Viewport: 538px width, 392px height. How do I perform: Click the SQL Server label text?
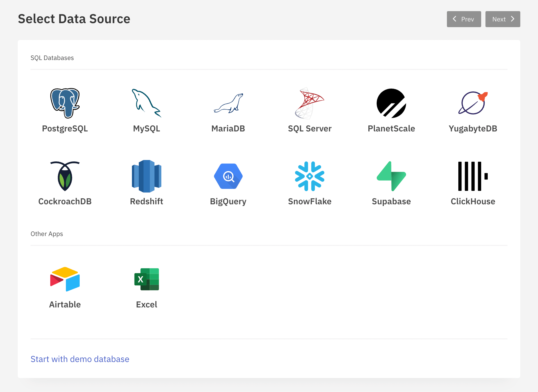[310, 129]
